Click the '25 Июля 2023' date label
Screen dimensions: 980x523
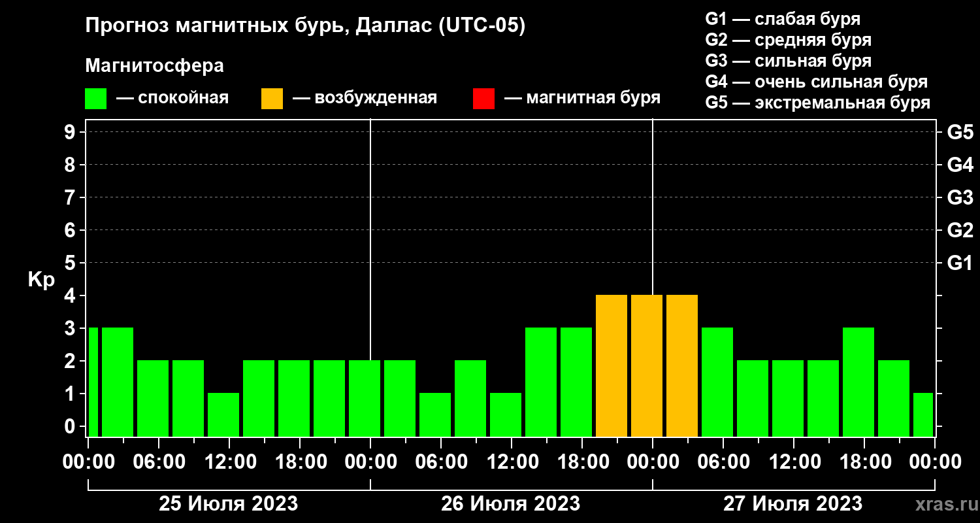(229, 504)
